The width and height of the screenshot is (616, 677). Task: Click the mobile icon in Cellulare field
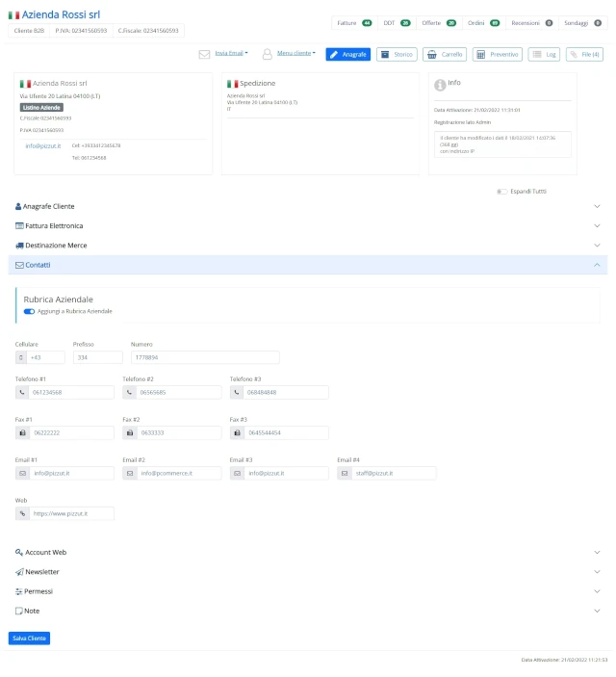(21, 357)
